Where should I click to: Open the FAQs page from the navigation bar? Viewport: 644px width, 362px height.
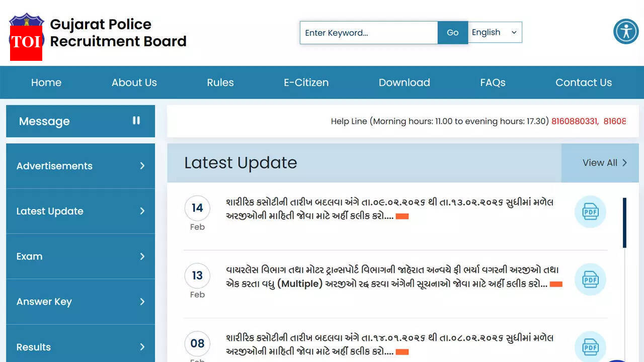tap(492, 82)
